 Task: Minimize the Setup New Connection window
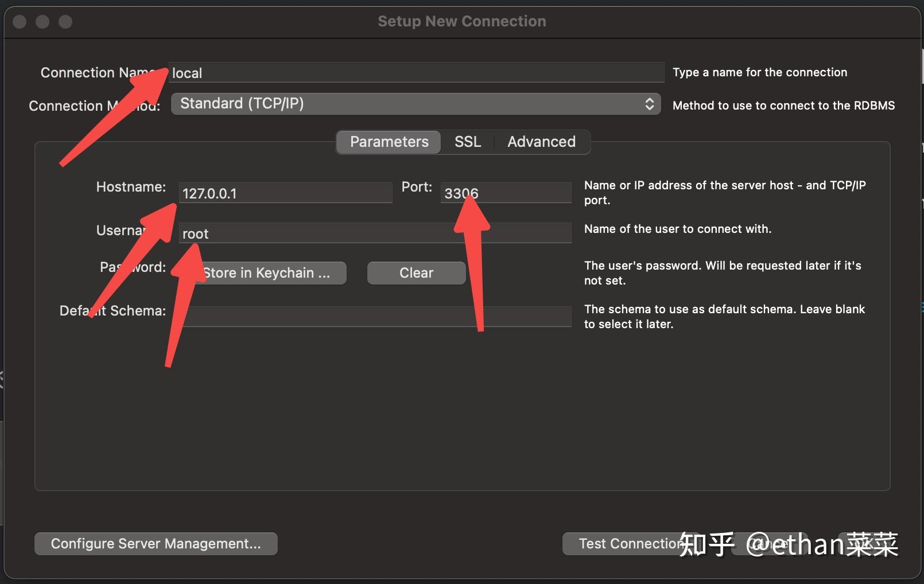click(42, 22)
